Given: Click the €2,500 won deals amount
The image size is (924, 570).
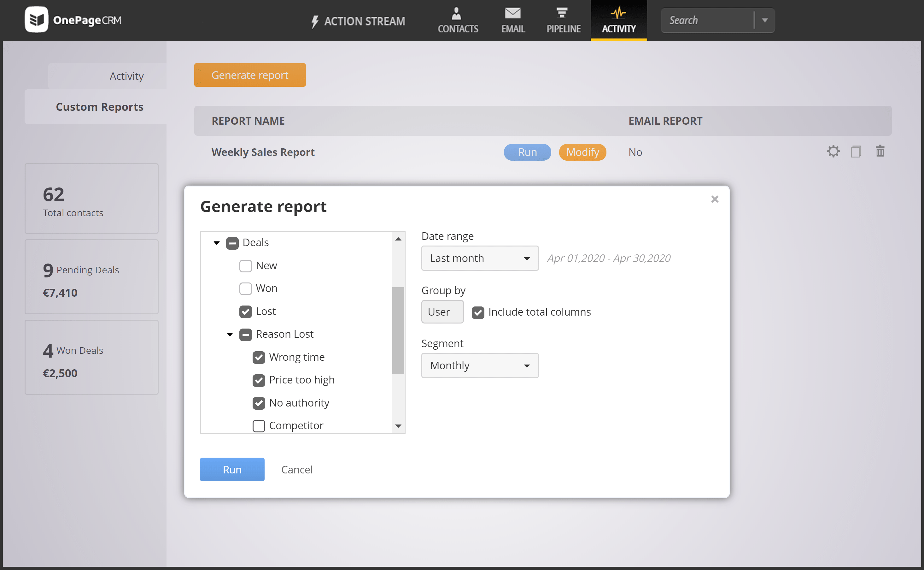Looking at the screenshot, I should tap(60, 373).
